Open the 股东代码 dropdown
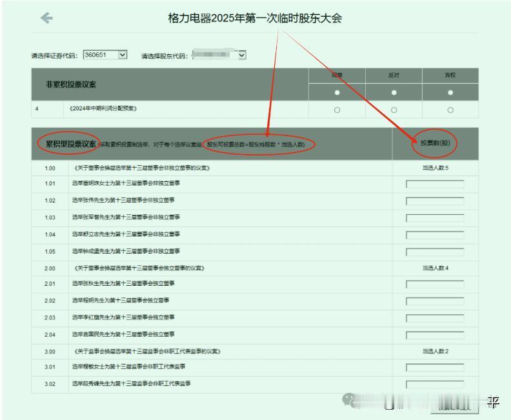Viewport: 511px width, 420px height. click(219, 55)
